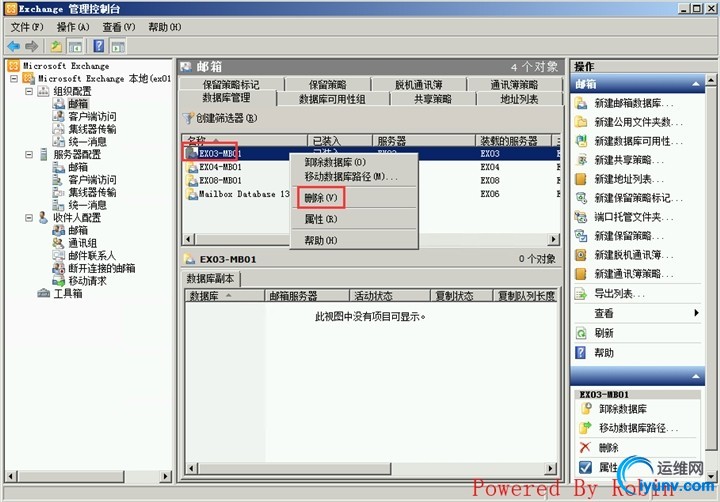Screen dimensions: 720x502
Task: Open the 操作(A) menu
Action: [73, 27]
